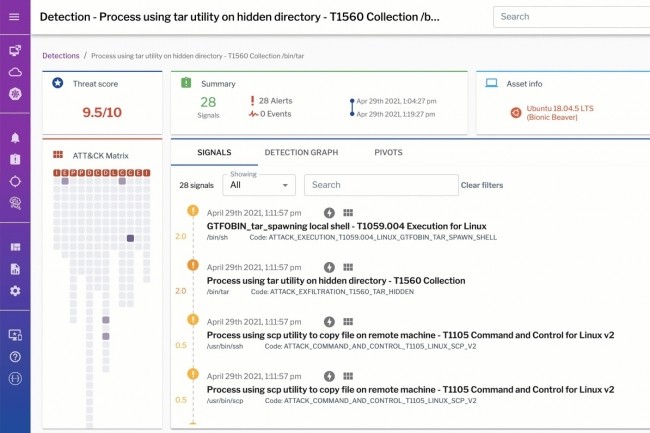The height and width of the screenshot is (433, 650).
Task: Open the hamburger menu in sidebar
Action: [15, 16]
